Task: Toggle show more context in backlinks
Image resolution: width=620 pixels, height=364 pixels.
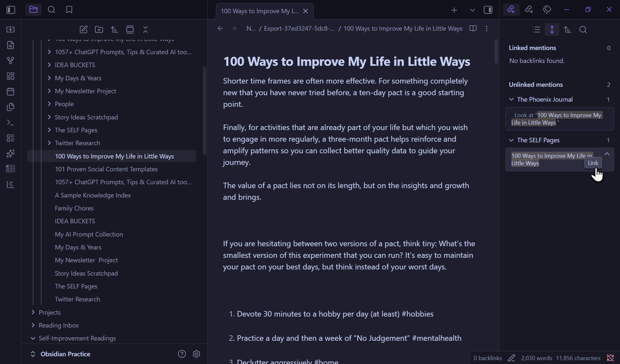Action: (552, 29)
